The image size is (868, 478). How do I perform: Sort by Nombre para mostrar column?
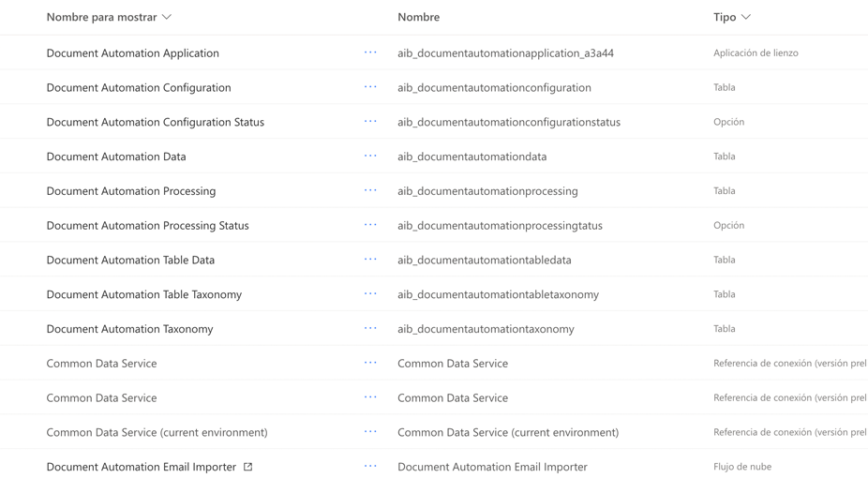(109, 17)
